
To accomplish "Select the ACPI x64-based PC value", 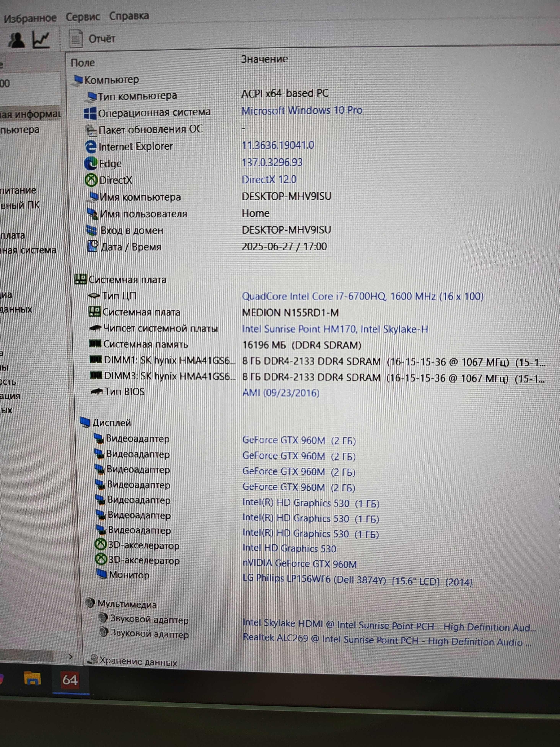I will tap(285, 94).
